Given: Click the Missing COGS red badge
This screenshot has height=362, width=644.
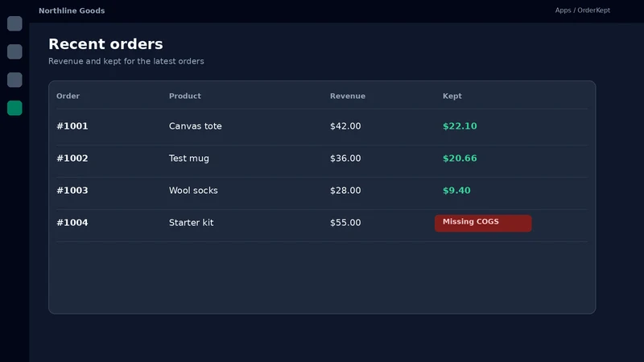Looking at the screenshot, I should [x=483, y=223].
